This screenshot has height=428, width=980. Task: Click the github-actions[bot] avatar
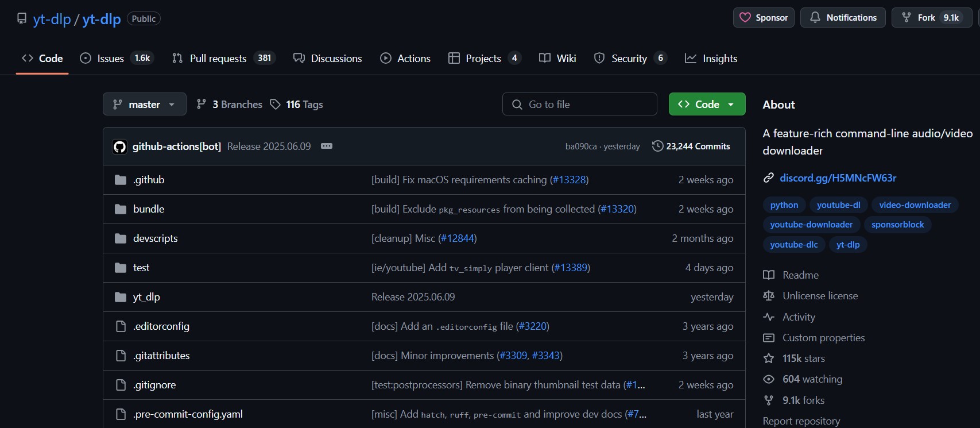click(119, 146)
